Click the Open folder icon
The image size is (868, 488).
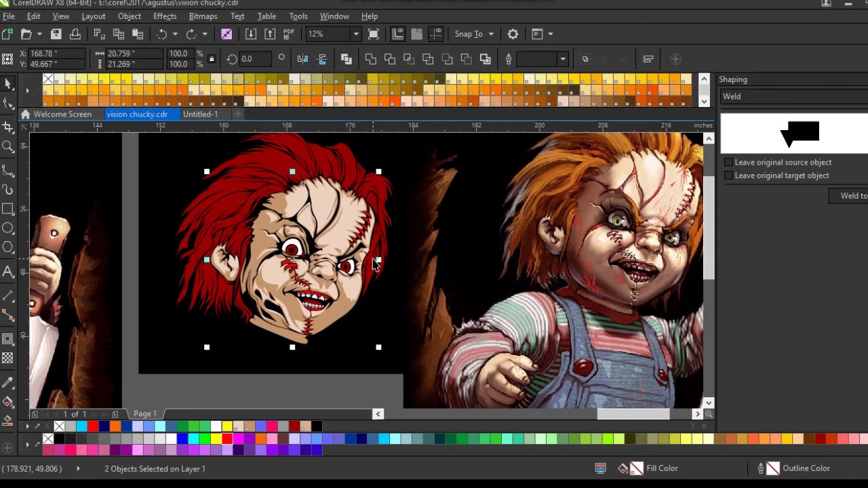(x=26, y=34)
